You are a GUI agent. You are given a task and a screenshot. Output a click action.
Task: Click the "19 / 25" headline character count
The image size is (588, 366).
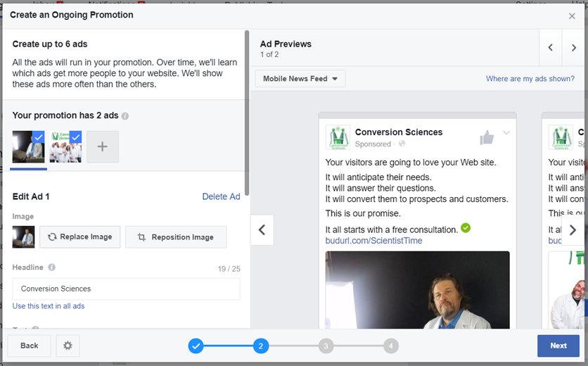coord(229,269)
